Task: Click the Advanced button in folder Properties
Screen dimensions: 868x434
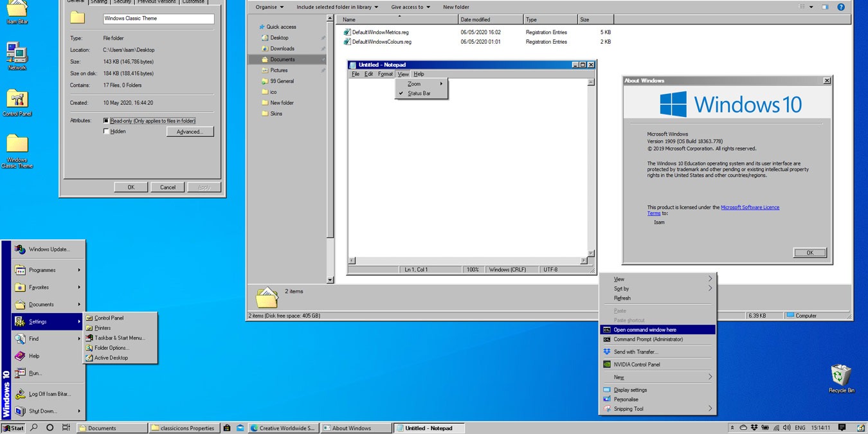Action: [190, 131]
